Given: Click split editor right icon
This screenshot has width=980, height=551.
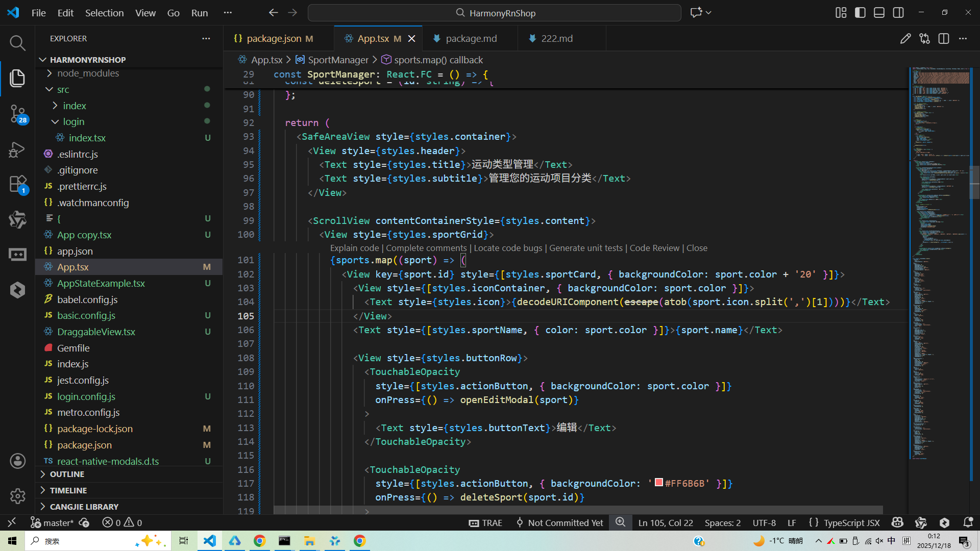Looking at the screenshot, I should (x=943, y=39).
